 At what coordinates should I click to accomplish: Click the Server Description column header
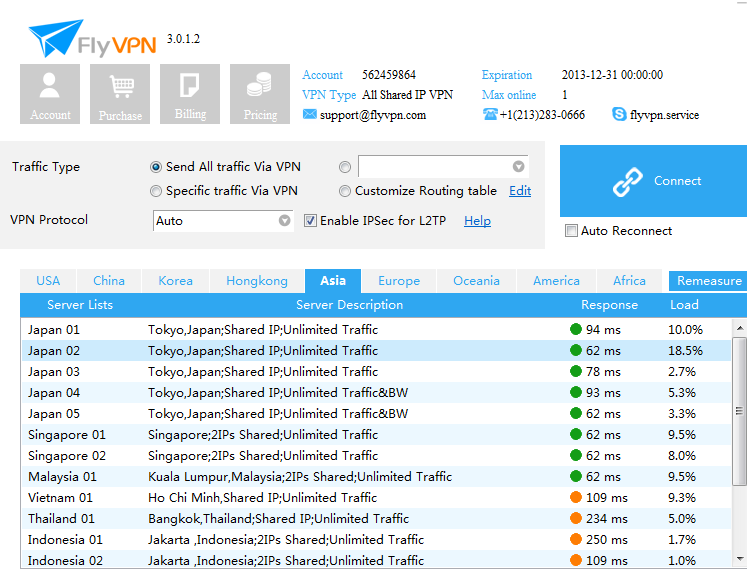point(350,305)
